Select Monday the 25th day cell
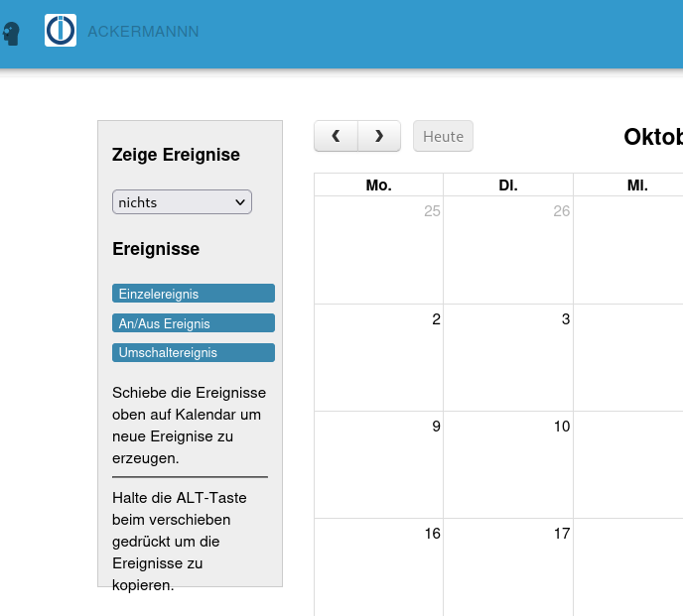Screen dimensions: 683x616 378,250
